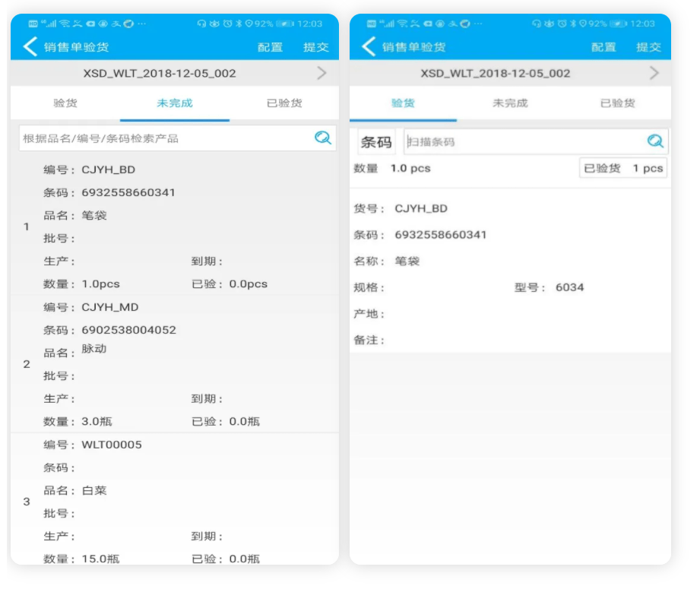Click 名称 value 笔袋 on right screen
Image resolution: width=700 pixels, height=589 pixels.
407,261
